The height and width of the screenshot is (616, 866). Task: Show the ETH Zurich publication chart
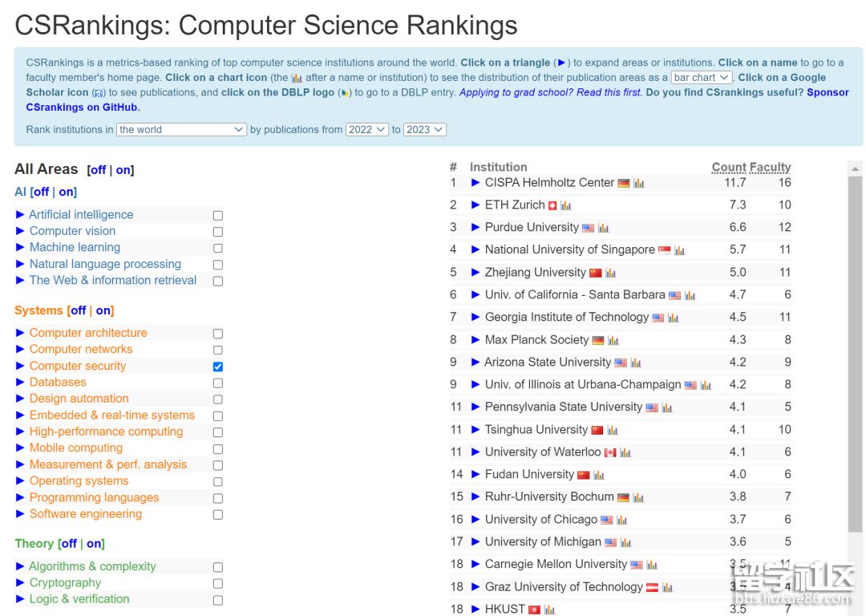[x=565, y=205]
